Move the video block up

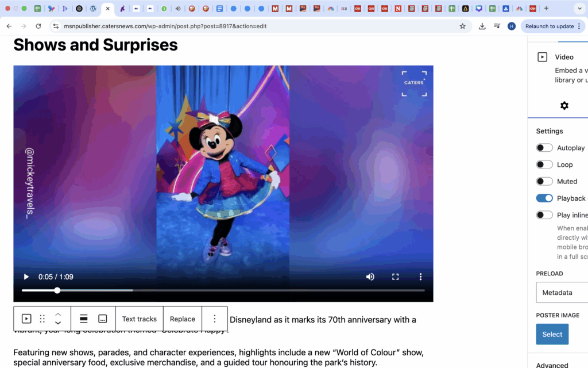click(58, 315)
